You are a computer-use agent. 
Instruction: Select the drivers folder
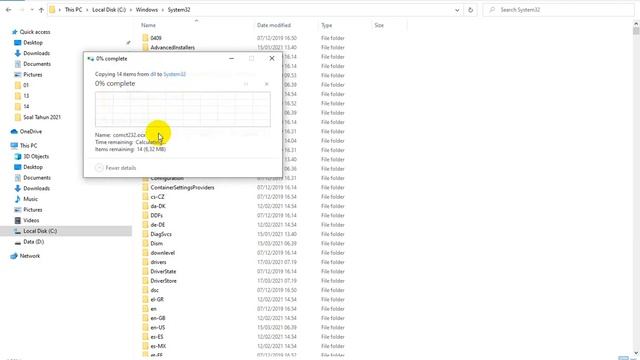coord(158,262)
